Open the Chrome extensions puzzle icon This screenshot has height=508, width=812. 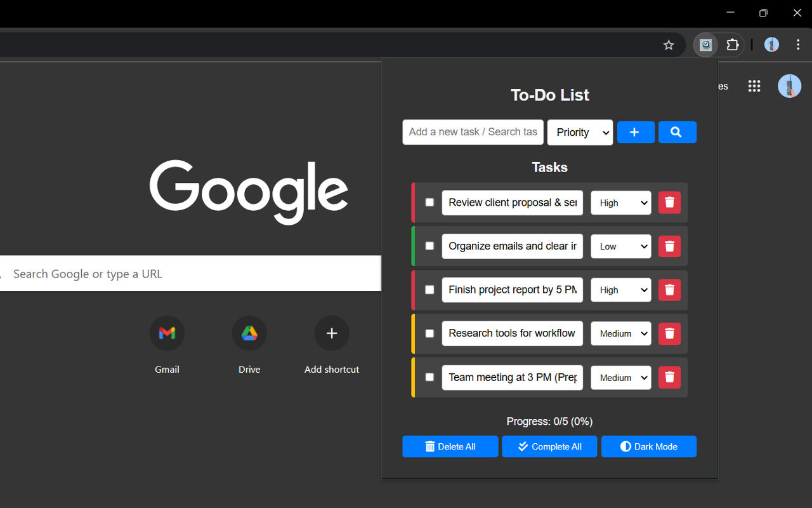732,44
